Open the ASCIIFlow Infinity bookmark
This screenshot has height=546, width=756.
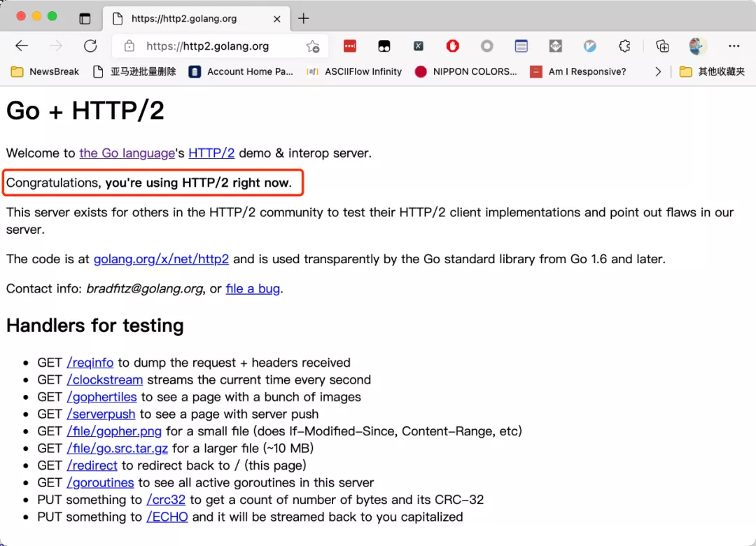tap(354, 72)
